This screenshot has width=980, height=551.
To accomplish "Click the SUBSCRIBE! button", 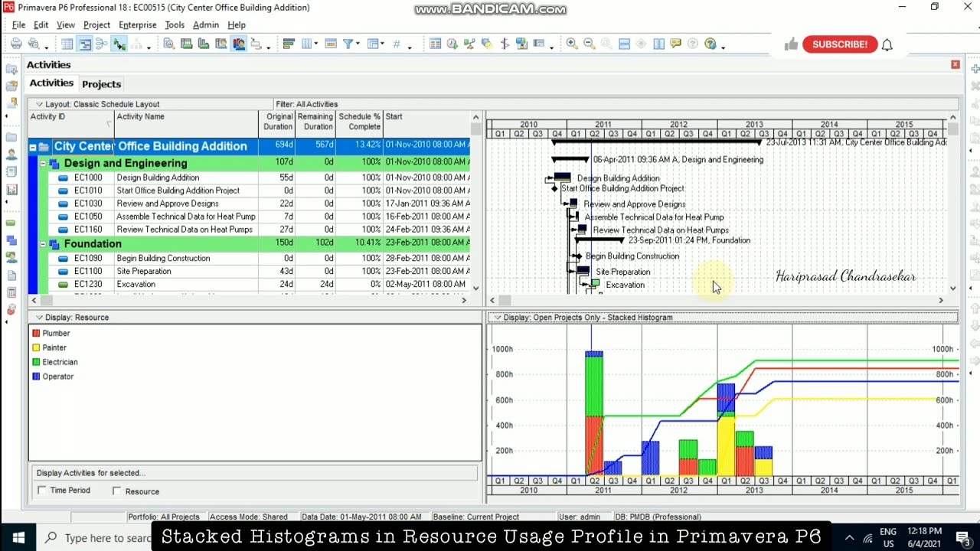I will pyautogui.click(x=840, y=44).
